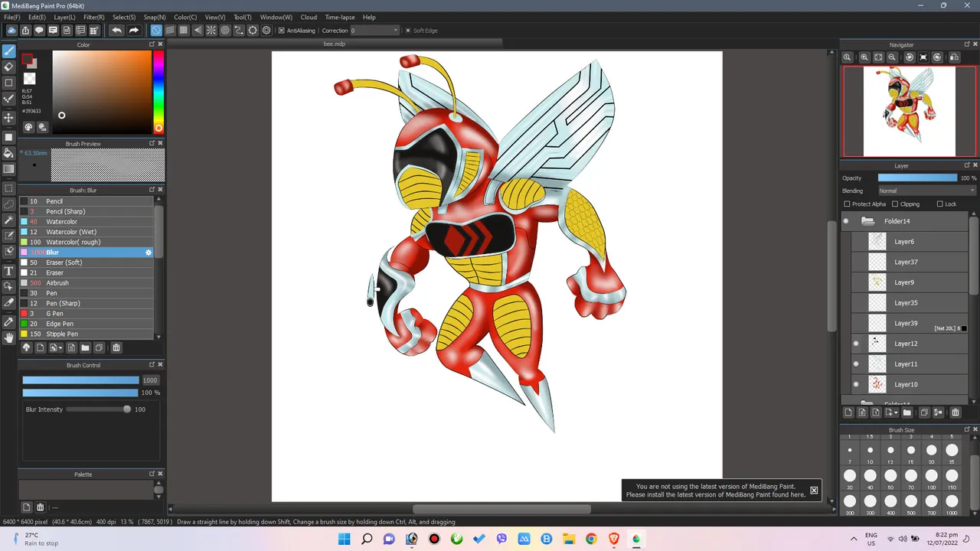Enable the concentric circle snap guide
This screenshot has width=980, height=551.
(225, 31)
